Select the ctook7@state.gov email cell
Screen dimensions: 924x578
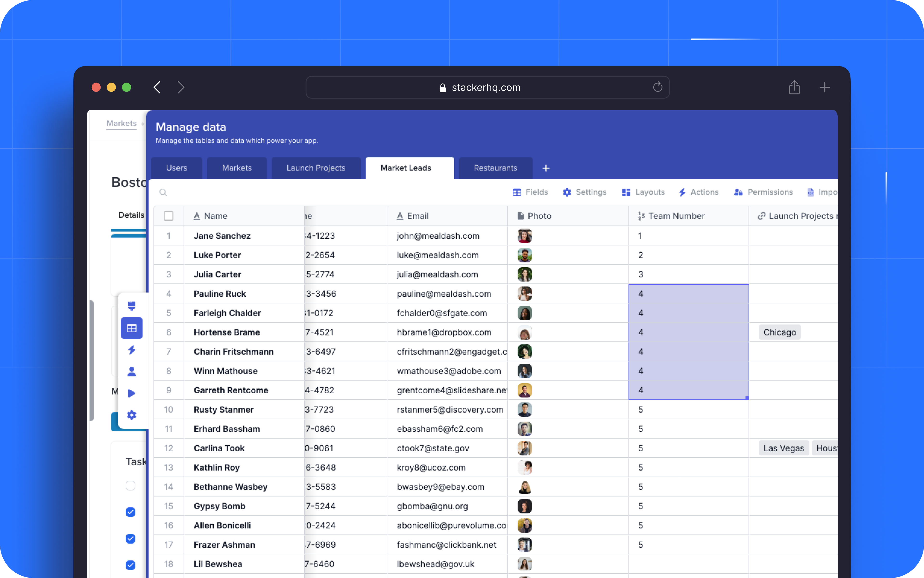tap(447, 448)
